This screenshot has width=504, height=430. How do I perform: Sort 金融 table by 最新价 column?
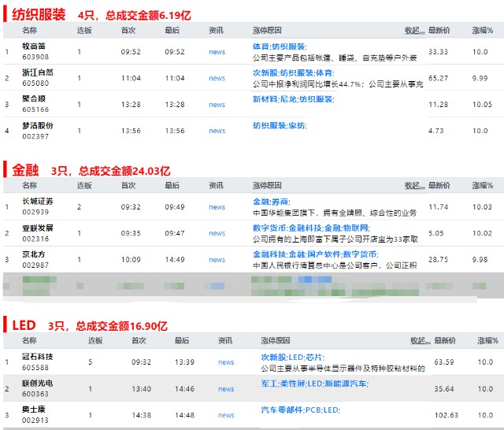pos(439,185)
